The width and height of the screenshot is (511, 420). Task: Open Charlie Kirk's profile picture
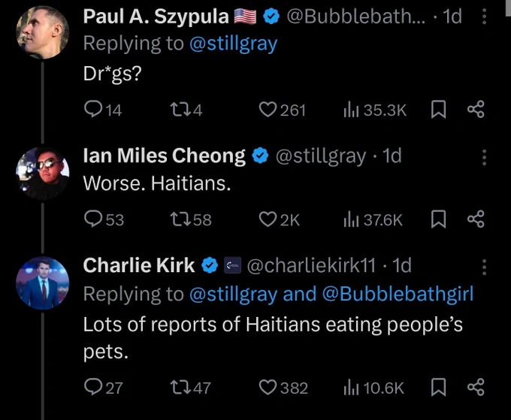(43, 283)
